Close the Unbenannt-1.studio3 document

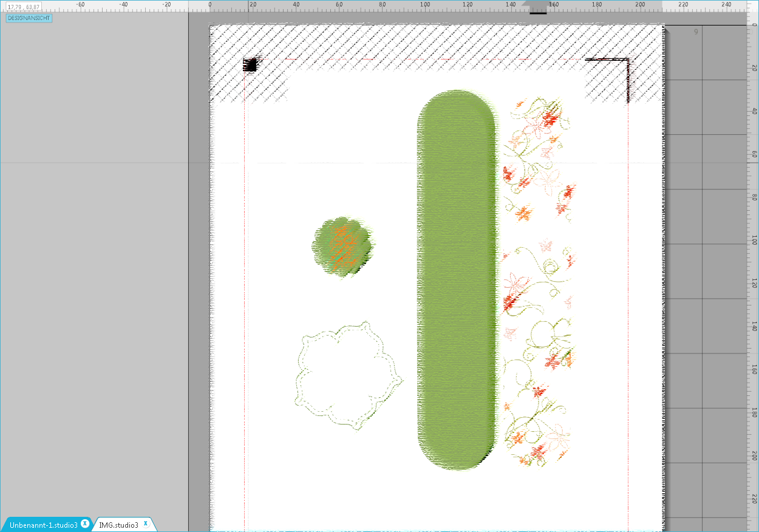point(85,522)
